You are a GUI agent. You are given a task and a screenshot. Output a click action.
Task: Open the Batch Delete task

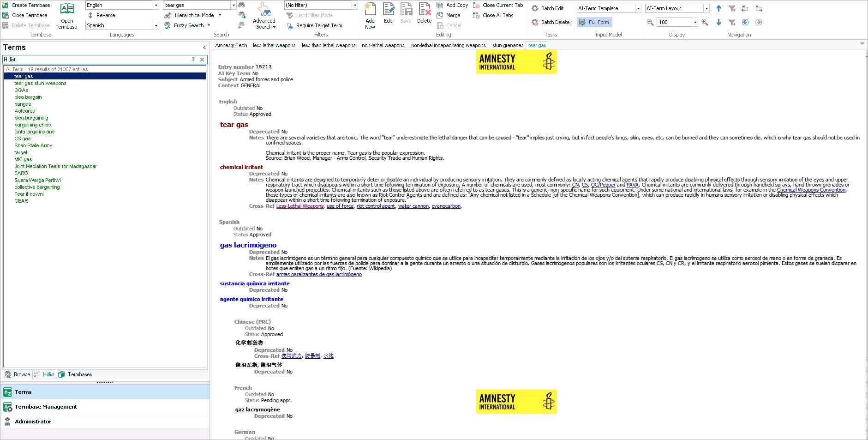(551, 22)
